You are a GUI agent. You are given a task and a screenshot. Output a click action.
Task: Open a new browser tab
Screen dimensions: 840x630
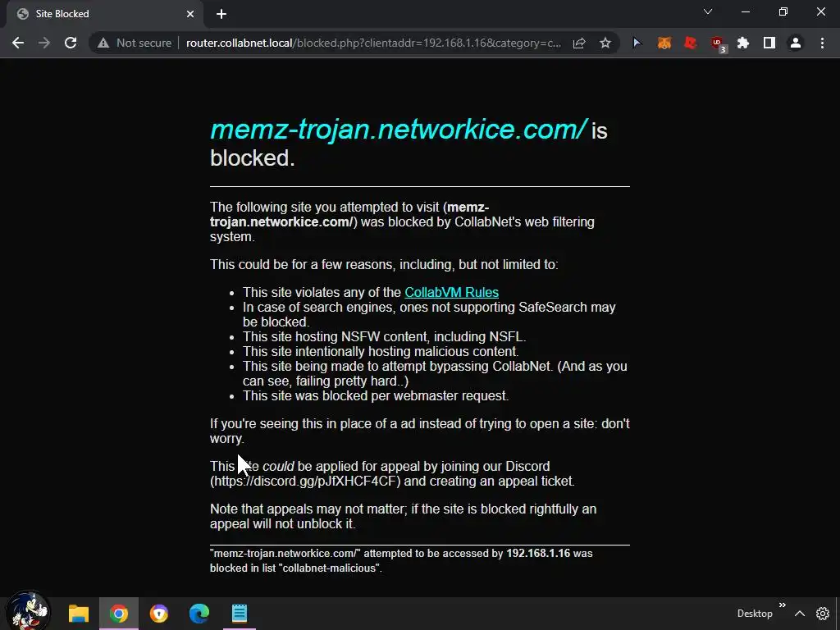(x=221, y=14)
